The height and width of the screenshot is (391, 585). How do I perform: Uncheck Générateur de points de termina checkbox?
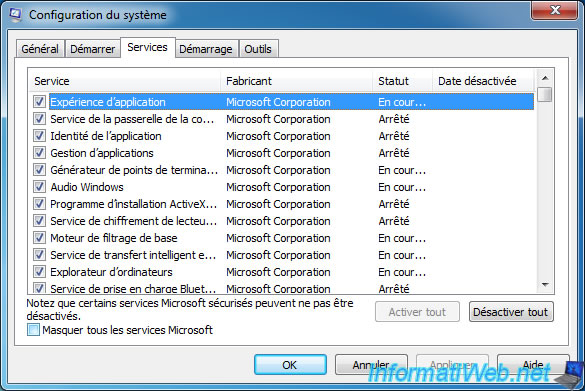pos(40,170)
